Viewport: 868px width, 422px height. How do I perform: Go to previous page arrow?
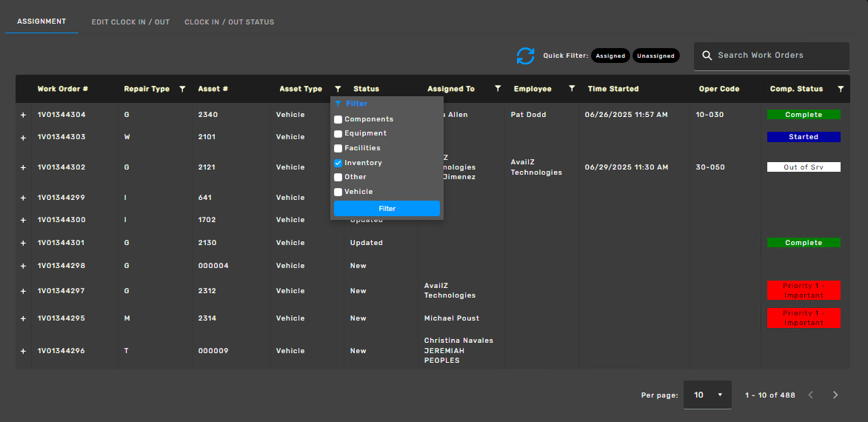coord(810,395)
